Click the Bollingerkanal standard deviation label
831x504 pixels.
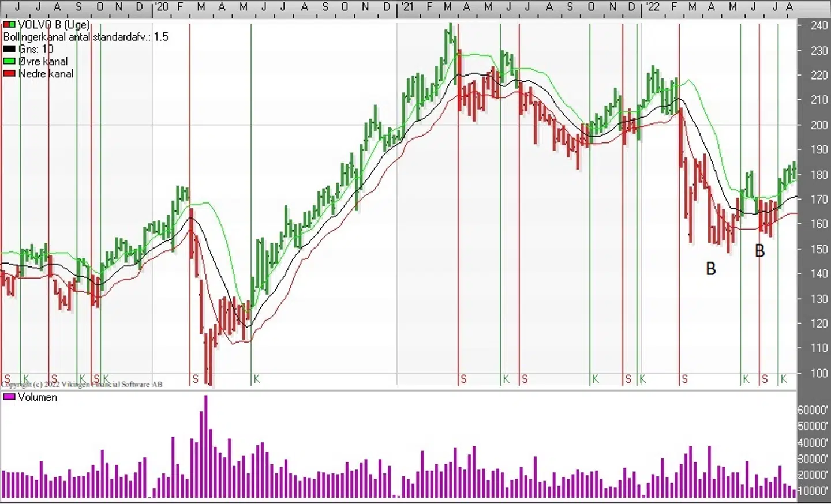[x=86, y=37]
